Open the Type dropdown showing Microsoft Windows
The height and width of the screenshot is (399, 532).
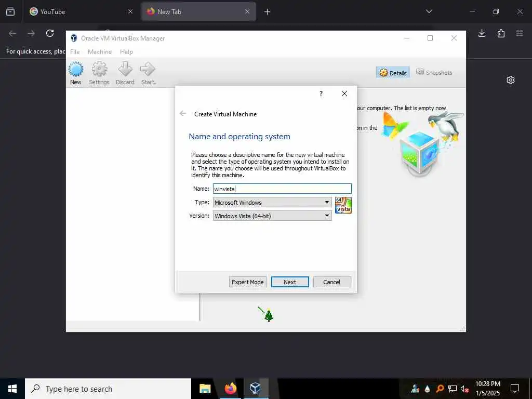tap(272, 202)
